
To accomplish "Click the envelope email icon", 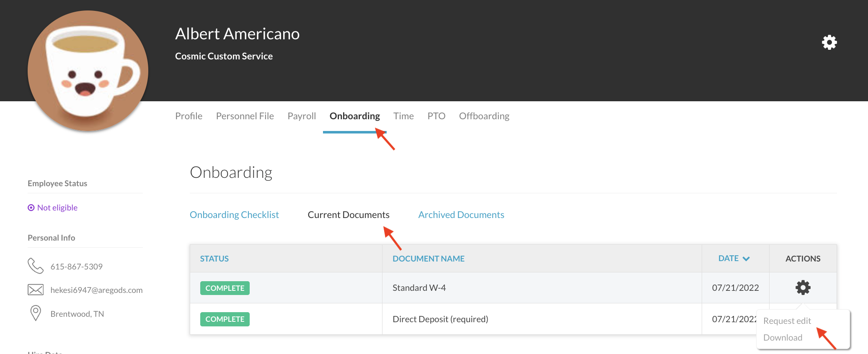I will pos(36,290).
